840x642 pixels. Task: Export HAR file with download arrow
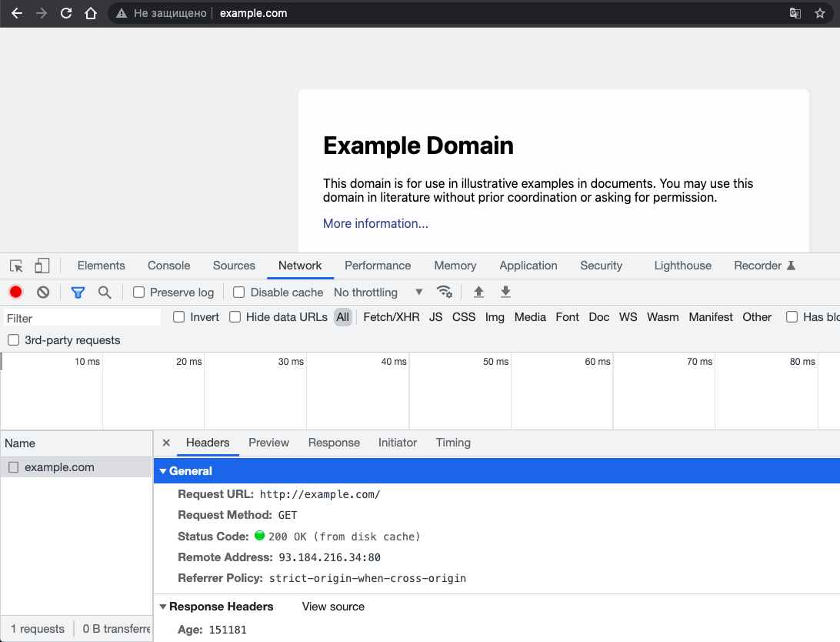(505, 293)
